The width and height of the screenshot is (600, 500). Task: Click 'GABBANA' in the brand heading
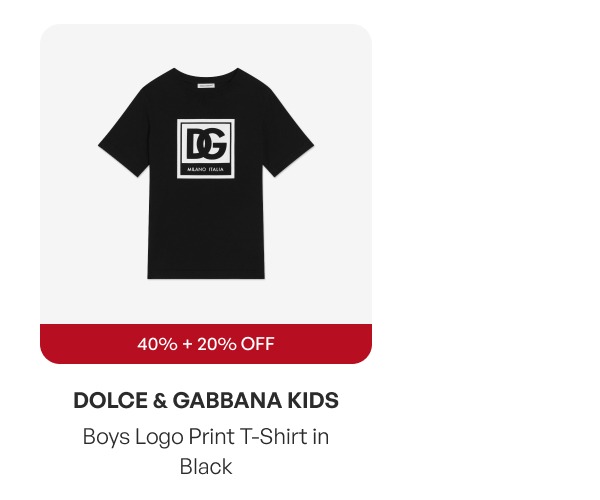pyautogui.click(x=227, y=400)
